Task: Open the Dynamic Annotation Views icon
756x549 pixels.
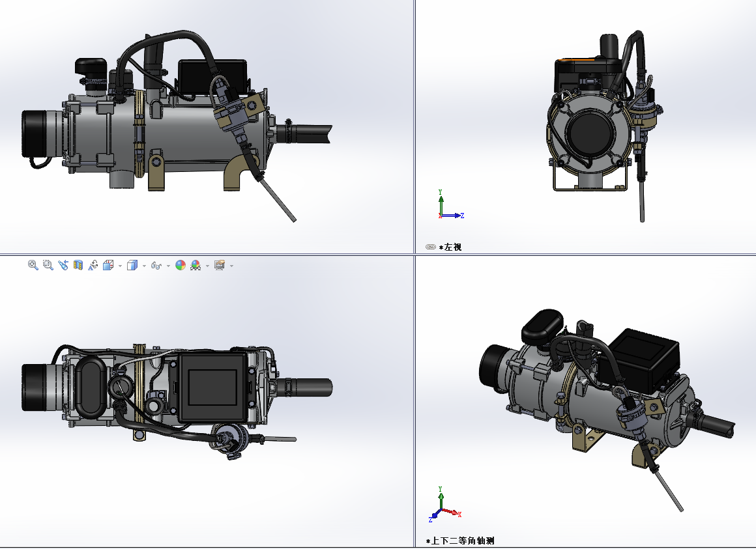Action: pos(93,265)
